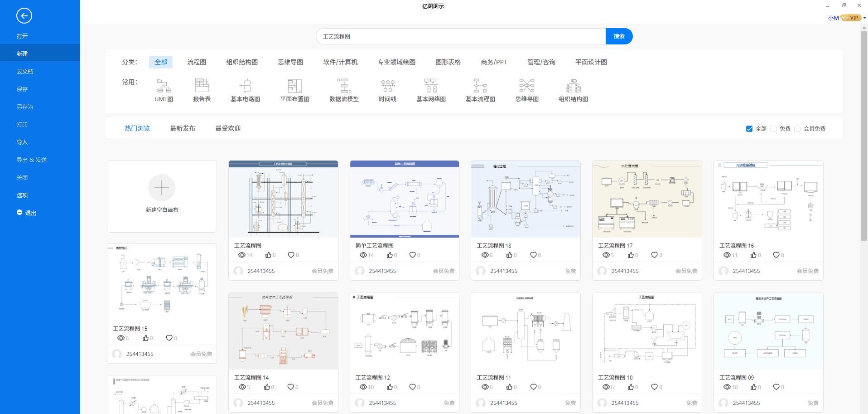Expand the VIP account dropdown arrow

click(x=863, y=18)
